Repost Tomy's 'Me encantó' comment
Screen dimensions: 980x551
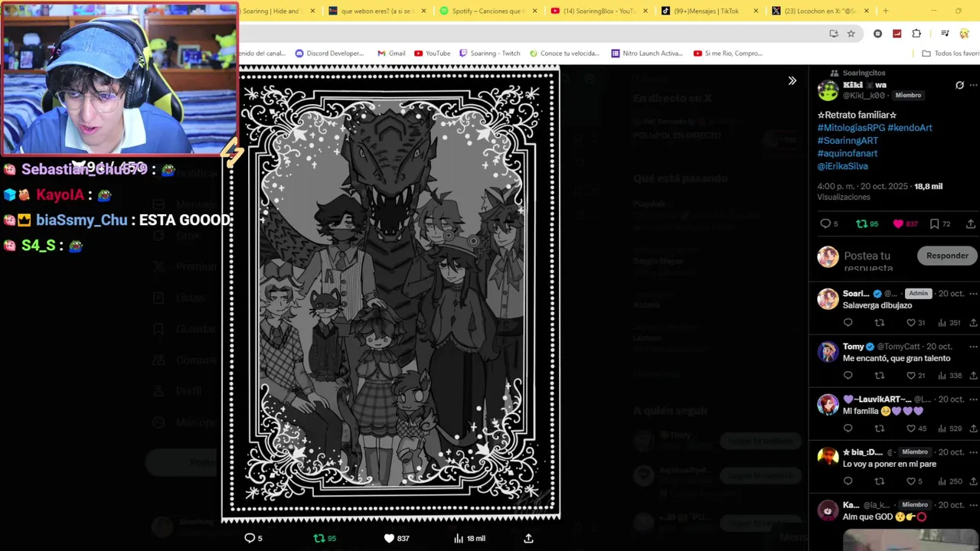pos(879,376)
